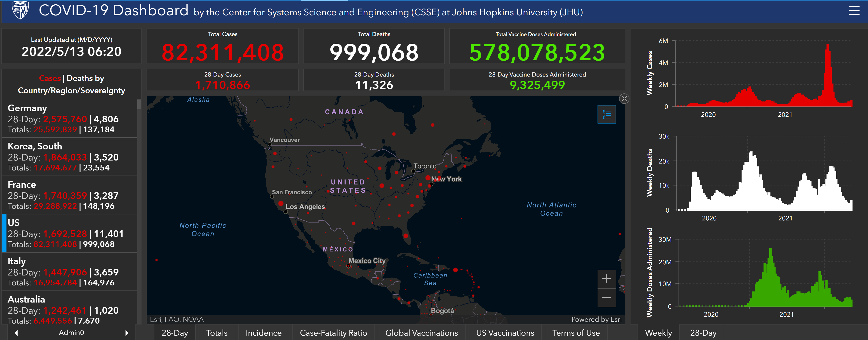Select 28-Day map tab
Image resolution: width=868 pixels, height=340 pixels.
pyautogui.click(x=175, y=333)
